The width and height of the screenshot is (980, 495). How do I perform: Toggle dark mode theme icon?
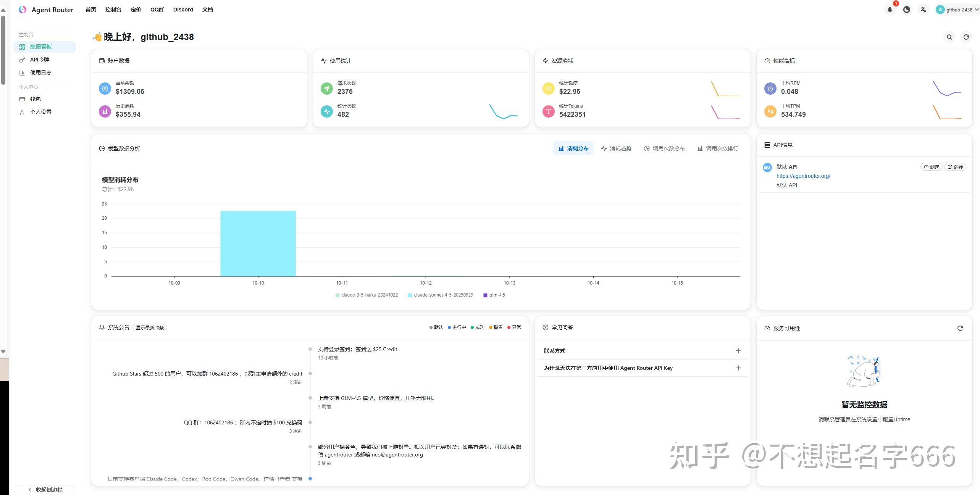click(906, 10)
